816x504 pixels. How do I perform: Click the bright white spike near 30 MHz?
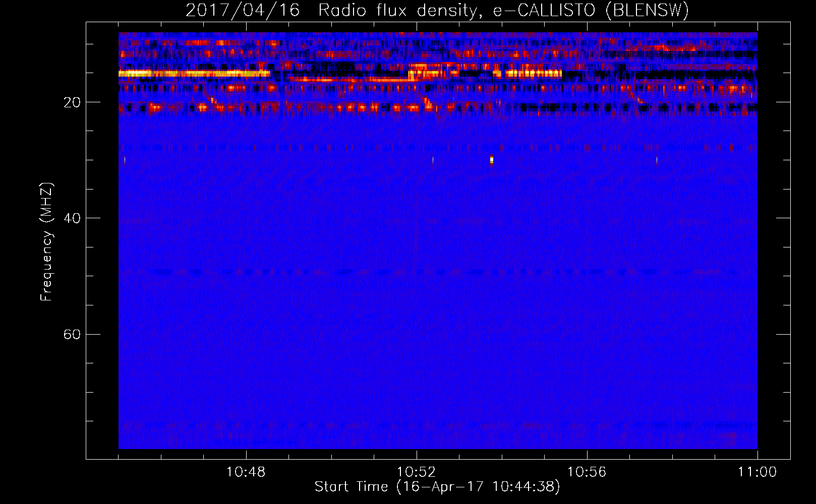tap(492, 160)
